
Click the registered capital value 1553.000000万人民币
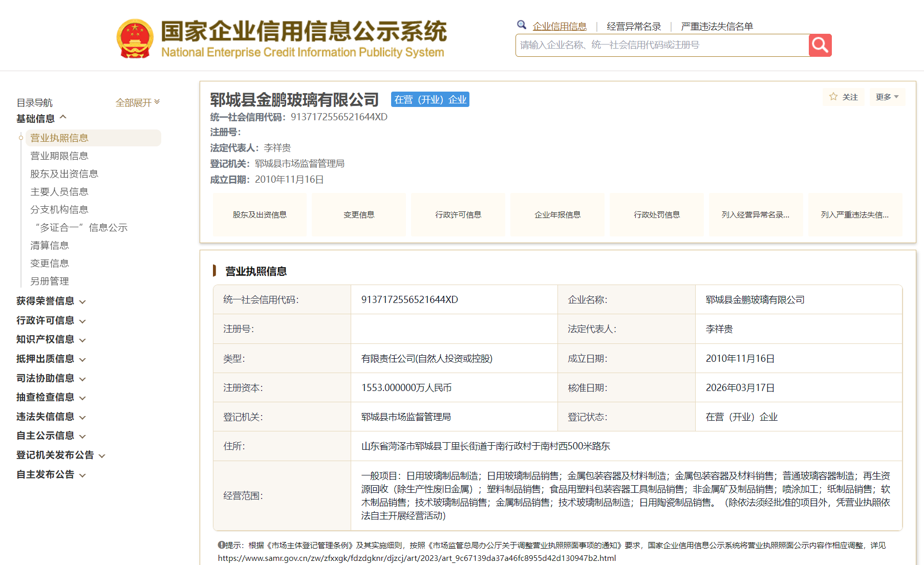(406, 387)
